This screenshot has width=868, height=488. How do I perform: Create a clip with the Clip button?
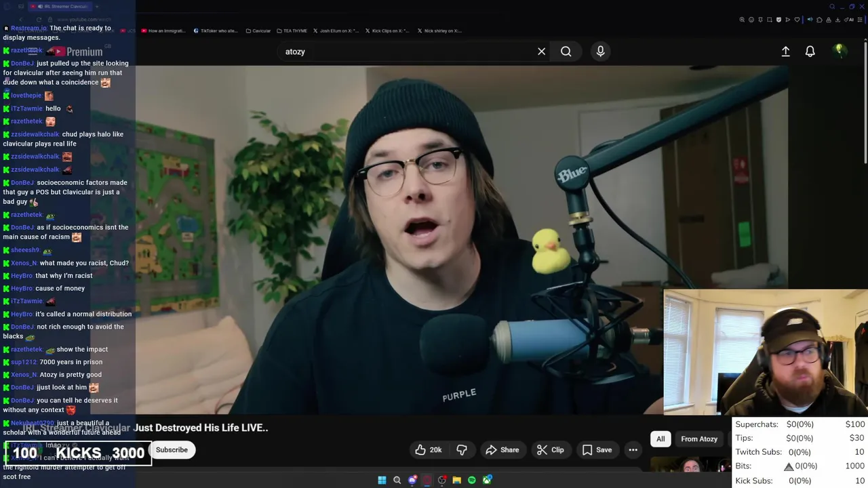pyautogui.click(x=550, y=450)
